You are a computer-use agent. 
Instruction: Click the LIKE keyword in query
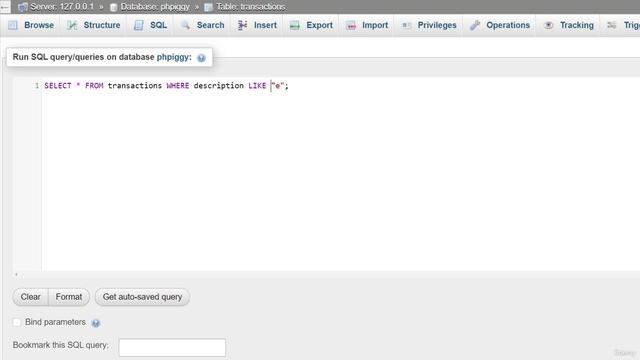point(257,86)
